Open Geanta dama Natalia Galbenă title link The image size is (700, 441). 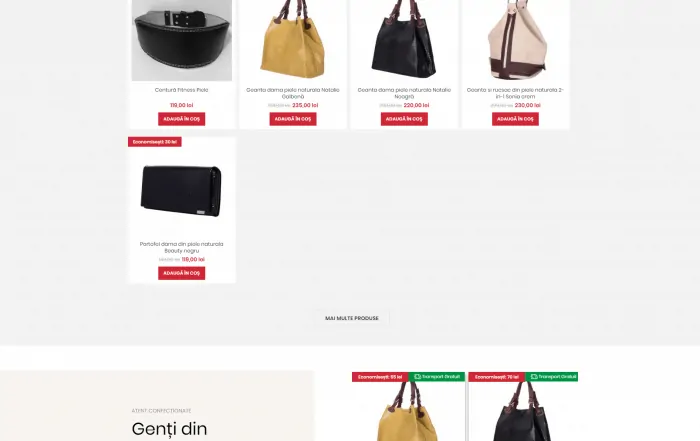[x=293, y=93]
